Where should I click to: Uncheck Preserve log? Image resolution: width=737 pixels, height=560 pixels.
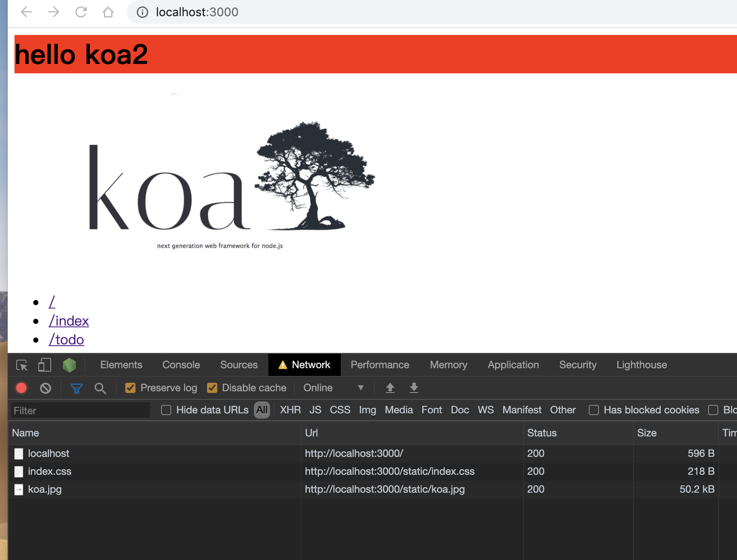pyautogui.click(x=130, y=388)
